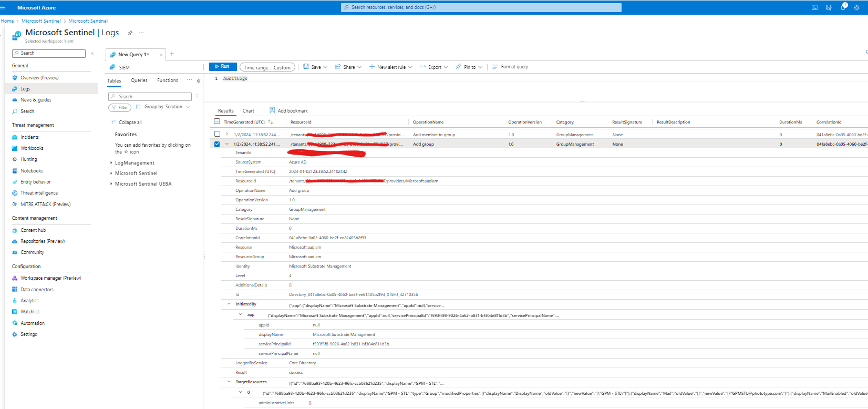Image resolution: width=868 pixels, height=409 pixels.
Task: Open more options beside the Functions tab
Action: click(190, 80)
